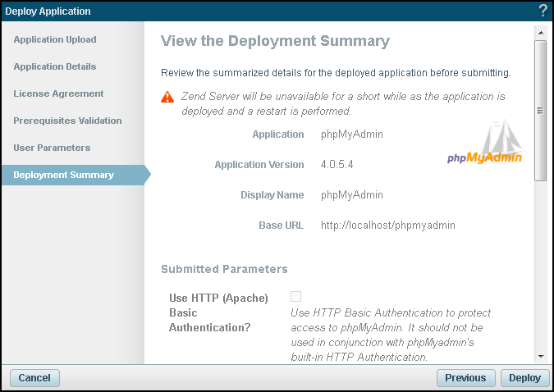Image resolution: width=554 pixels, height=392 pixels.
Task: Click the application version 4.0.5.4 value
Action: coord(337,165)
